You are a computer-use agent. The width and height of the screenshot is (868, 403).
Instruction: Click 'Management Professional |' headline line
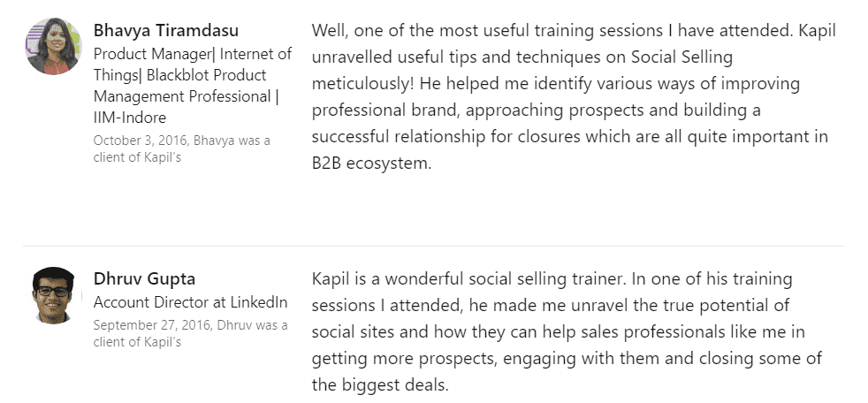pos(186,96)
